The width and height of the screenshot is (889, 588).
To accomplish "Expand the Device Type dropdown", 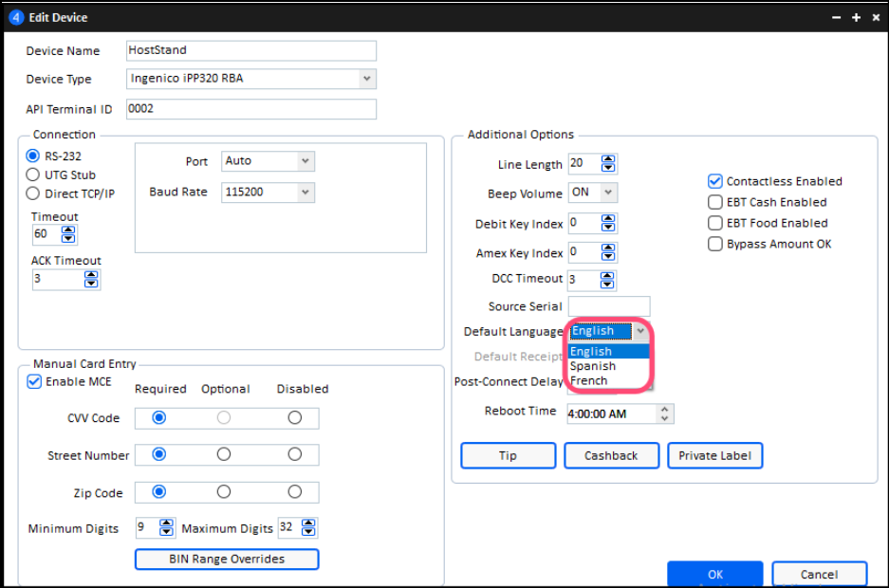I will [367, 79].
